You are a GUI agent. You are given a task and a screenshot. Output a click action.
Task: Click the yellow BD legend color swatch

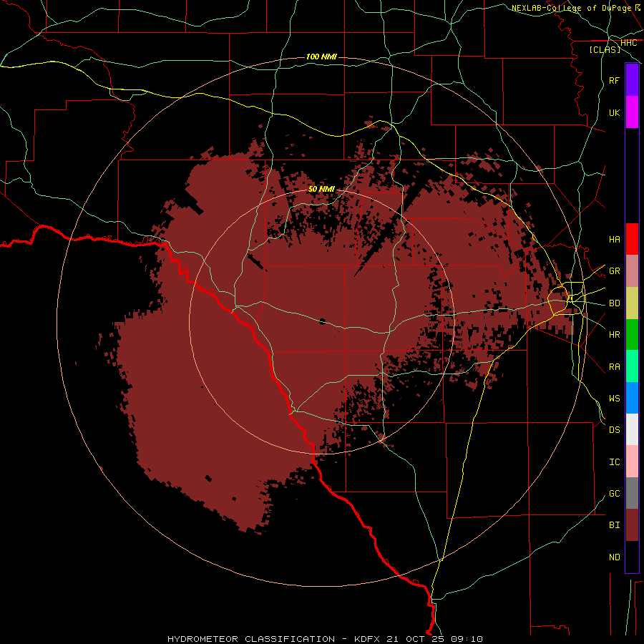click(x=632, y=303)
